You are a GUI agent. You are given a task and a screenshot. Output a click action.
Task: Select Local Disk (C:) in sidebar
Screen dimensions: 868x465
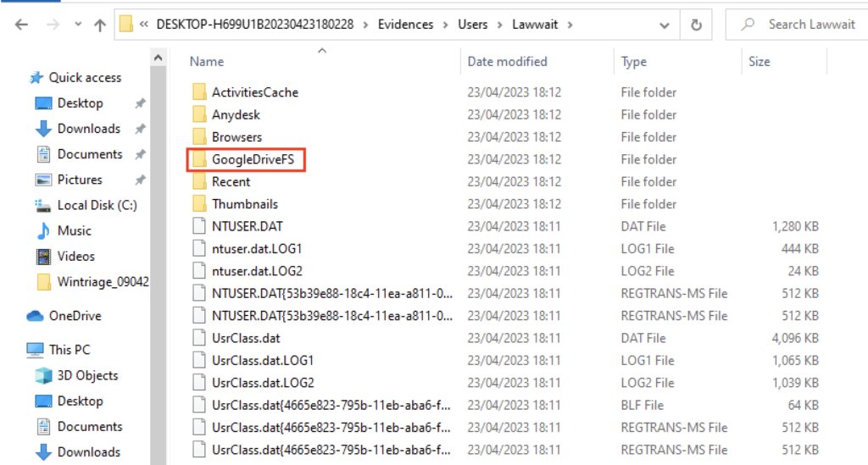click(x=97, y=205)
